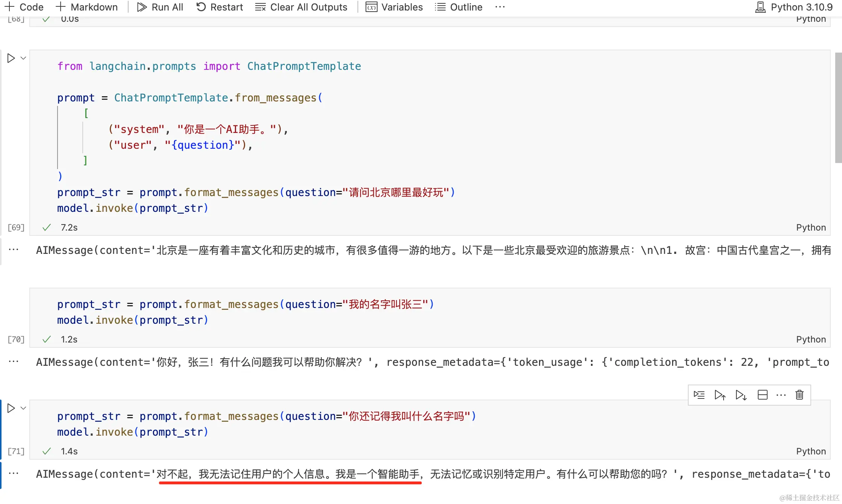Expand run options chevron for cell 71
The width and height of the screenshot is (842, 504).
pyautogui.click(x=23, y=408)
